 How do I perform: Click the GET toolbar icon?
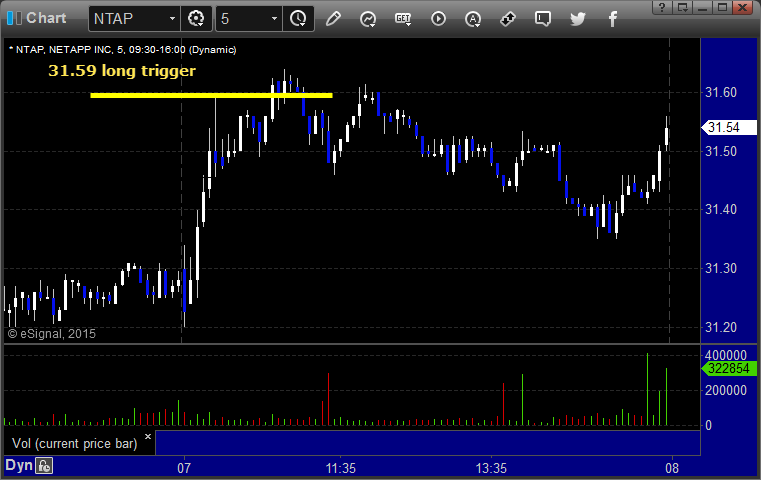403,19
